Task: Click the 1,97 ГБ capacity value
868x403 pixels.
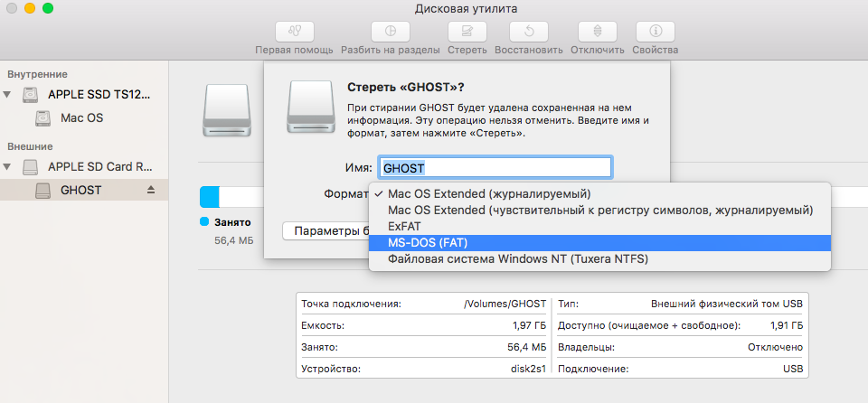Action: click(529, 325)
